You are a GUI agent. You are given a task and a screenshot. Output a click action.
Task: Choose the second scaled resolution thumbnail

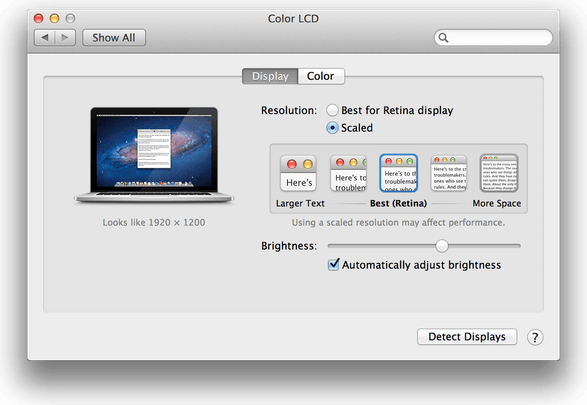[349, 173]
